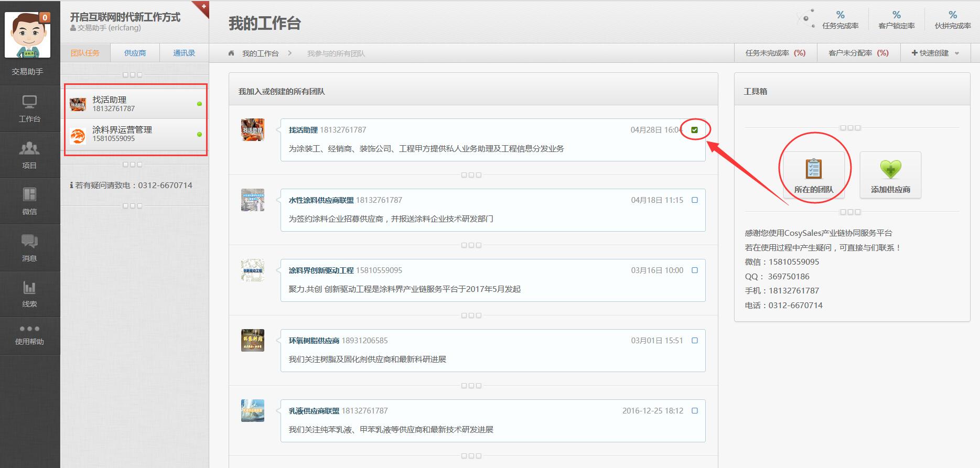Viewport: 980px width, 468px height.
Task: Click the user avatar picture
Action: coord(28,35)
